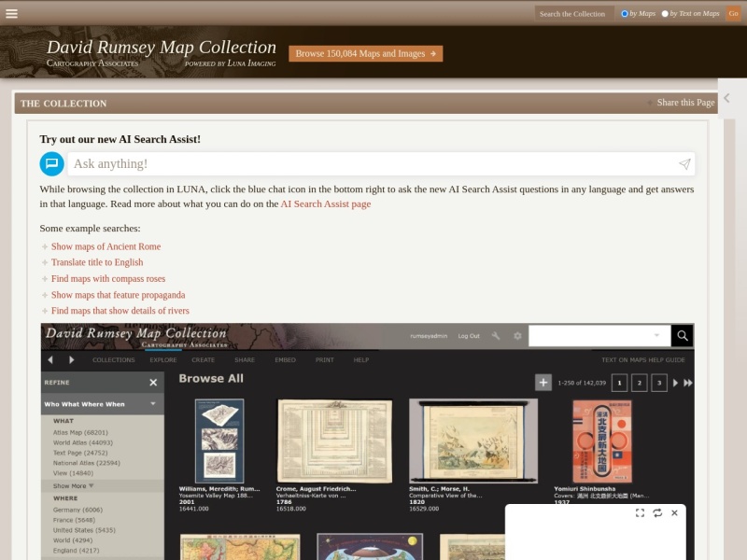Select the 'by Text on Maps' radio option
This screenshot has width=747, height=560.
pyautogui.click(x=665, y=13)
